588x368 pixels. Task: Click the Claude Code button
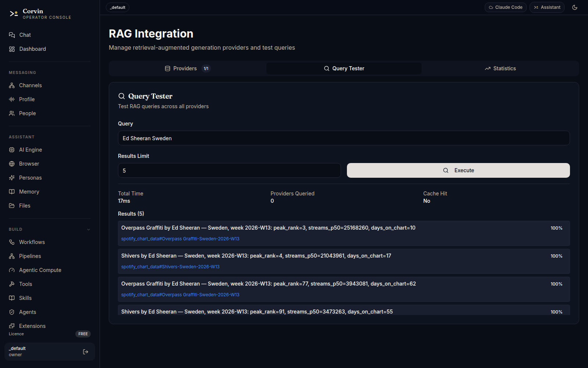coord(506,7)
